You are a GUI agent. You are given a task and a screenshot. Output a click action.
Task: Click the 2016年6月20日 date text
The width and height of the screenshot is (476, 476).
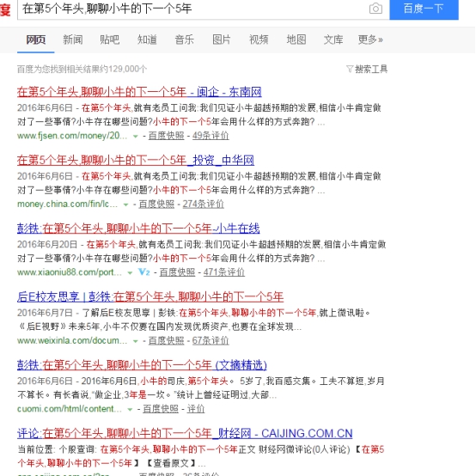(47, 244)
